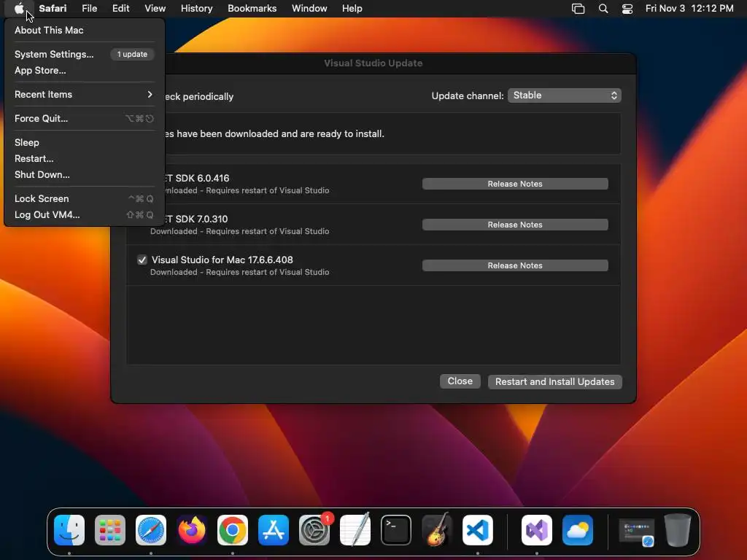The width and height of the screenshot is (747, 560).
Task: Open the View menu
Action: tap(155, 9)
